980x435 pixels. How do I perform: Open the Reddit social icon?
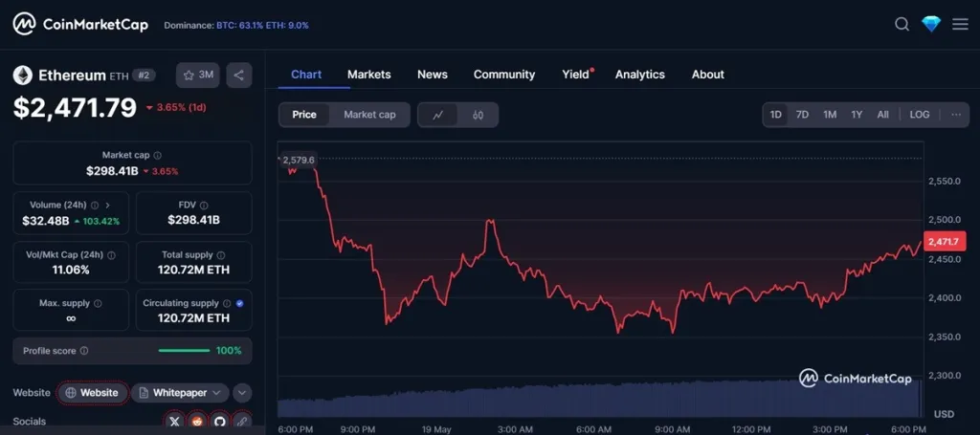click(197, 422)
